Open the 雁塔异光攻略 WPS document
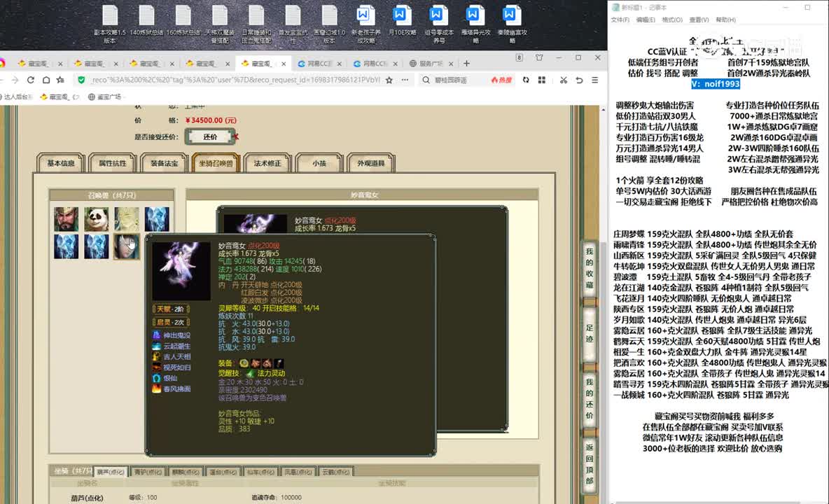The width and height of the screenshot is (829, 504). coord(475,24)
